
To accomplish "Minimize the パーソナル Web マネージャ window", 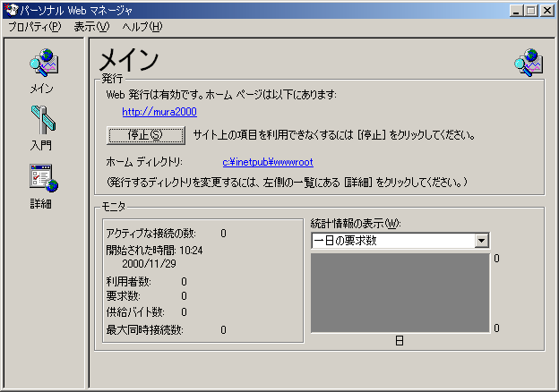I will click(516, 11).
